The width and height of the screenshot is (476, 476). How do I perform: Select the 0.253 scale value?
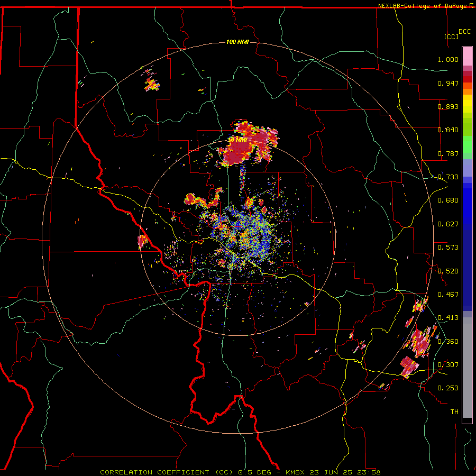(448, 388)
